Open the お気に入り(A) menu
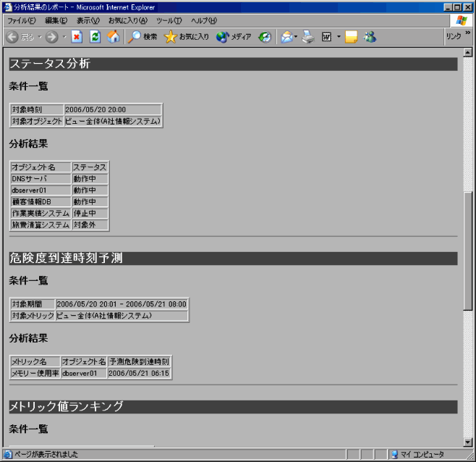This screenshot has width=476, height=462. click(128, 21)
